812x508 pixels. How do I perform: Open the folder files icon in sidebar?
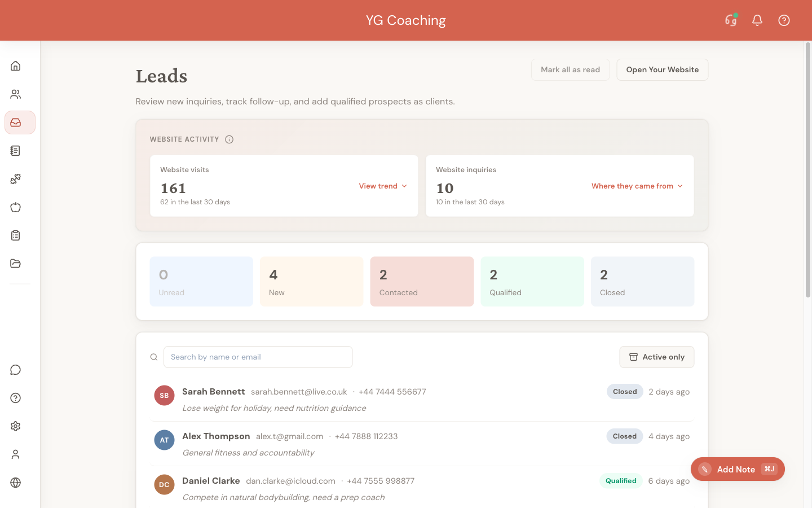pos(16,264)
